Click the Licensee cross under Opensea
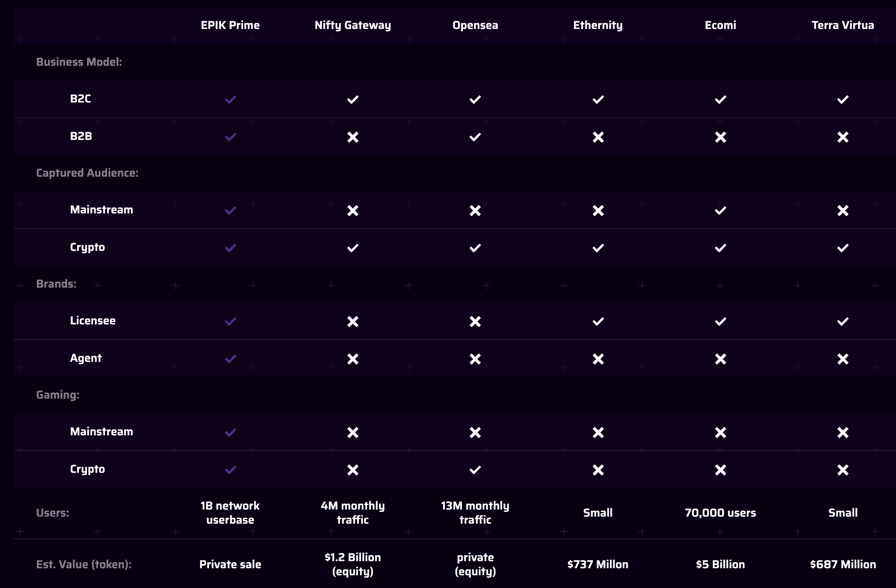Viewport: 896px width, 588px height. [x=475, y=322]
